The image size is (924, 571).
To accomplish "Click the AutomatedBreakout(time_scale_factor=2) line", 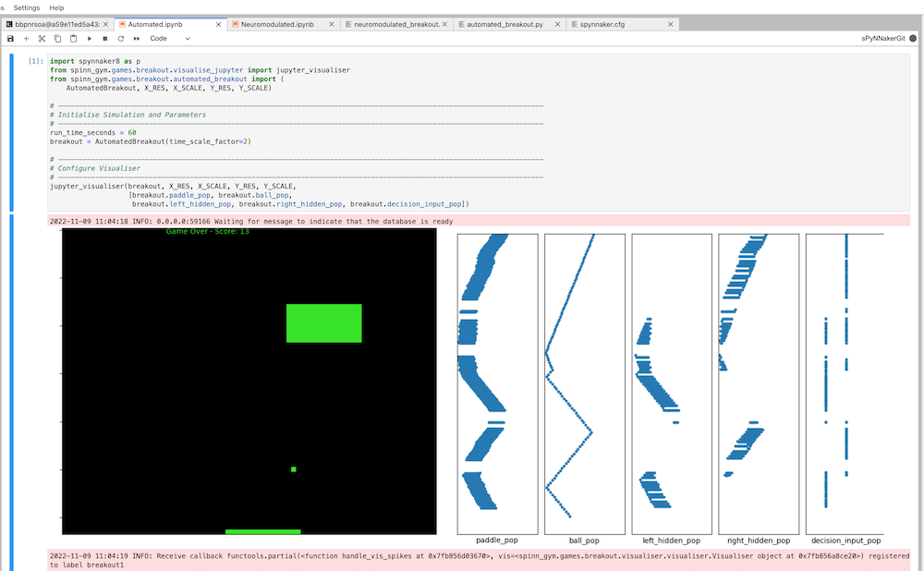I will point(151,141).
